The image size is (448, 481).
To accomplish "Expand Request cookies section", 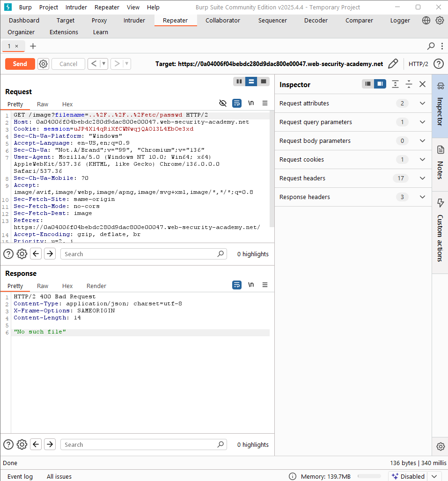I will pos(353,160).
